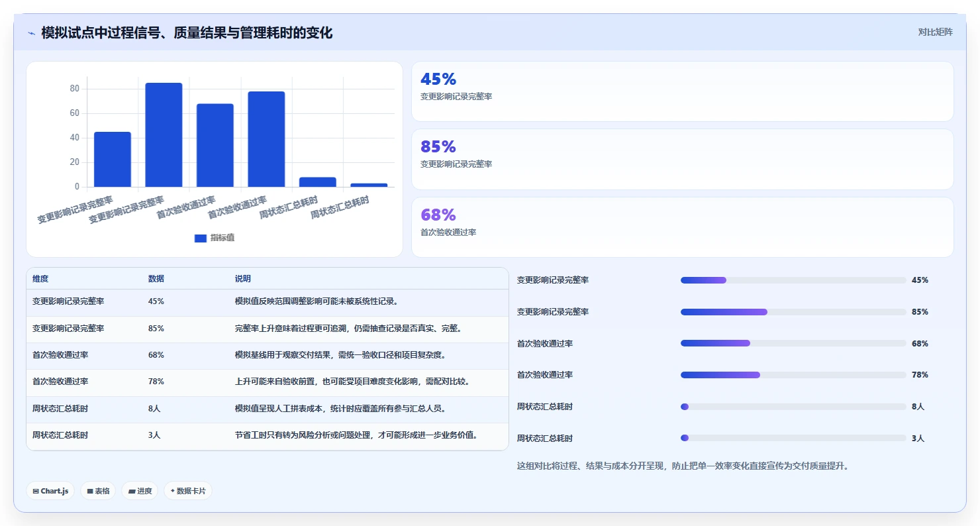
Task: Click the progress bar labeled 3人
Action: click(793, 438)
